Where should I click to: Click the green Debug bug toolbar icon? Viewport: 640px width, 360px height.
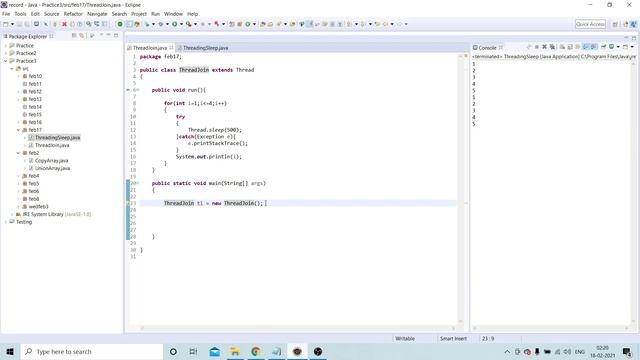(x=161, y=24)
